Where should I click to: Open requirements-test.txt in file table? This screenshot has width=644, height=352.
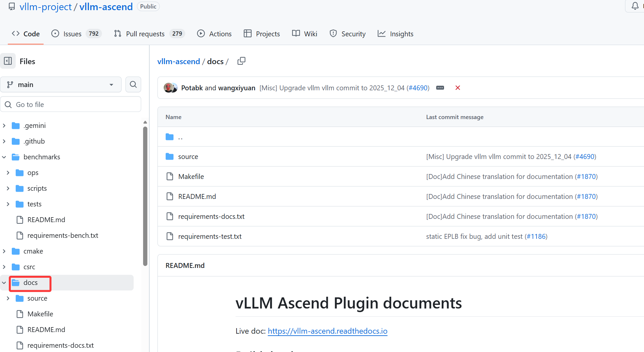point(210,237)
